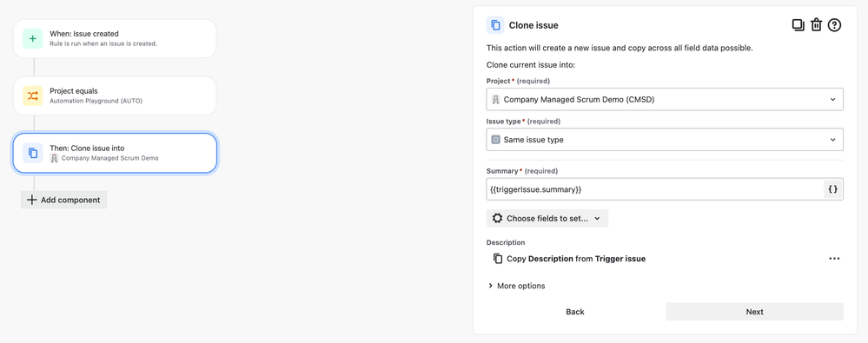Open Choose fields to set dropdown
The image size is (868, 343).
547,218
